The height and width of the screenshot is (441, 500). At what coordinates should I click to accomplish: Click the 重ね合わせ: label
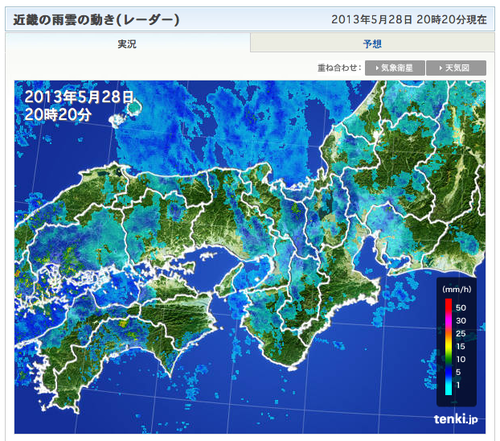pos(339,68)
